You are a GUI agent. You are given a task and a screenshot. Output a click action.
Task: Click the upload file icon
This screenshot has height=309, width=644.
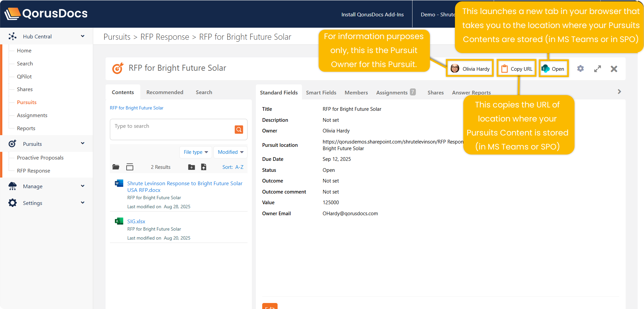click(204, 167)
